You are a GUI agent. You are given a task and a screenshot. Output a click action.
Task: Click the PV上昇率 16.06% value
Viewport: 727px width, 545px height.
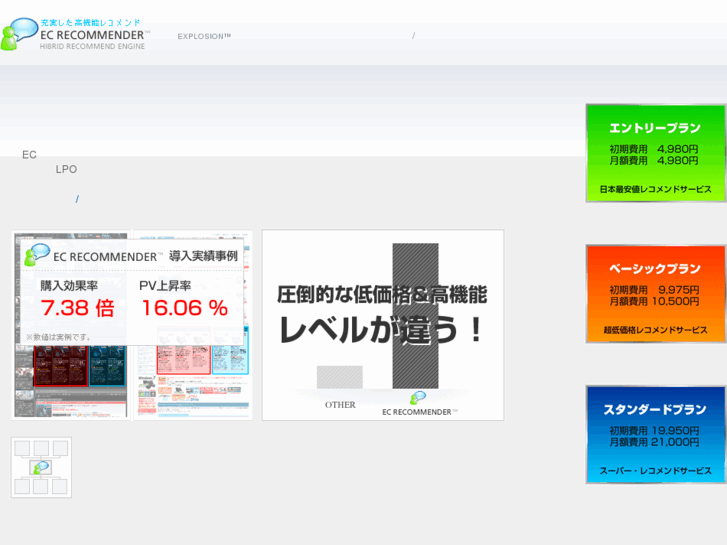click(x=185, y=308)
